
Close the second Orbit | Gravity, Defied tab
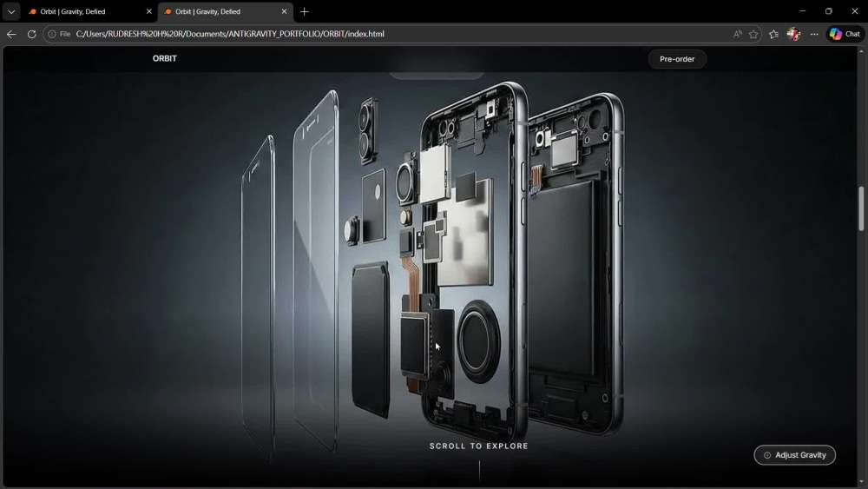click(x=284, y=11)
